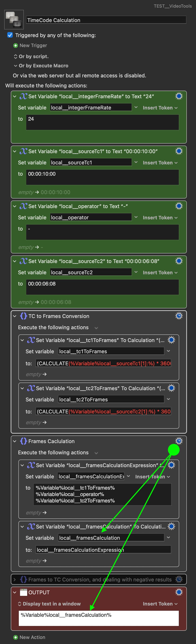Collapse the Frames Caclulation group
196x644 pixels.
tap(15, 441)
